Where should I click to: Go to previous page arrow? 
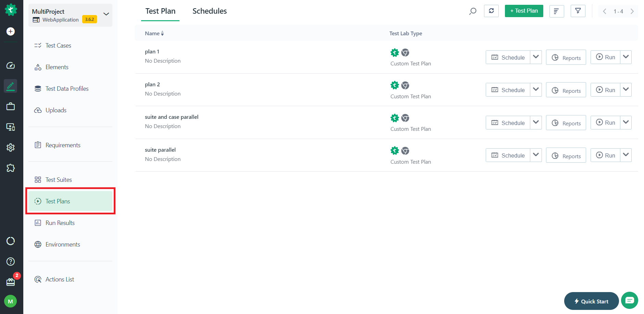(x=605, y=11)
